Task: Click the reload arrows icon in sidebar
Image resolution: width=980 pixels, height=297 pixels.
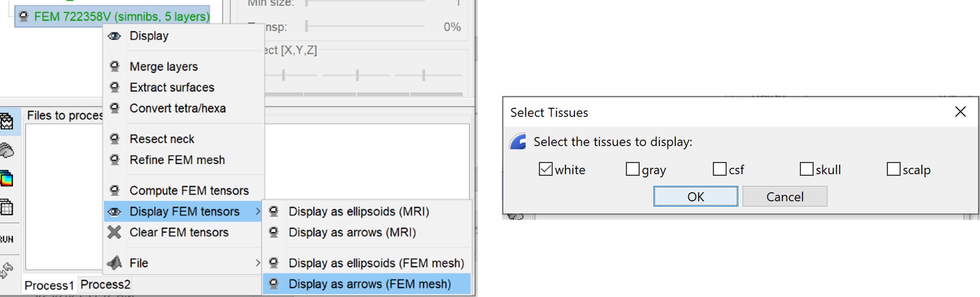Action: coord(6,270)
